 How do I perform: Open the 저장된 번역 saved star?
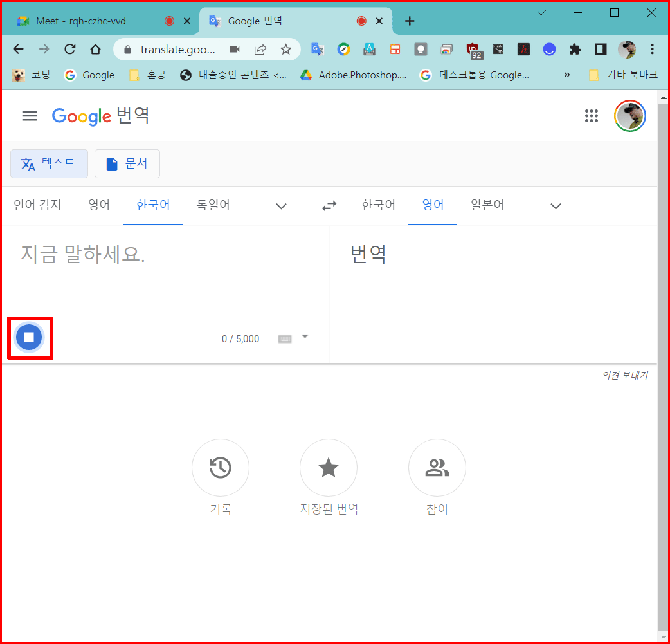coord(329,467)
